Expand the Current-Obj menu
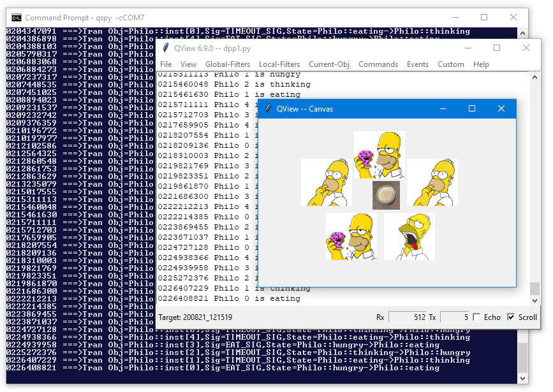 pos(329,64)
